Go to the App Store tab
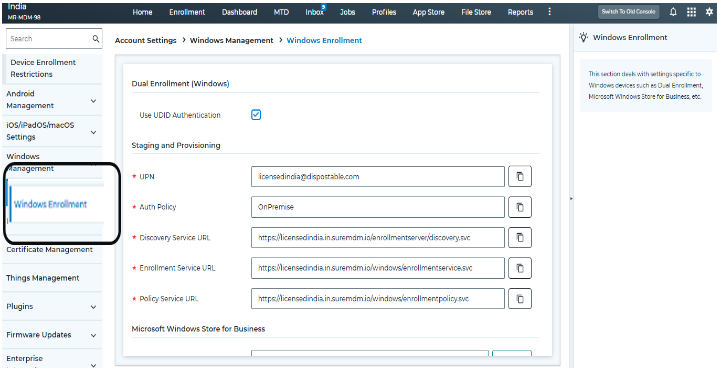 (428, 12)
